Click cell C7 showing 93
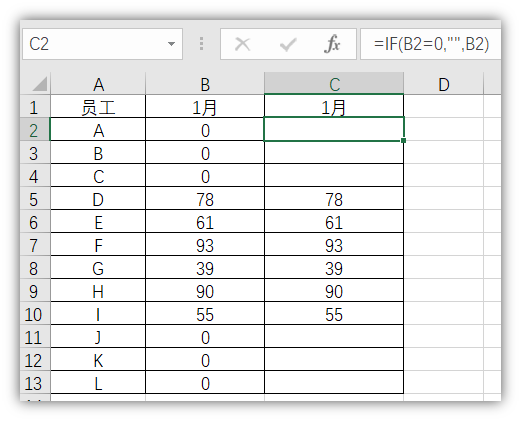Screen dimensions: 521x421 point(334,245)
